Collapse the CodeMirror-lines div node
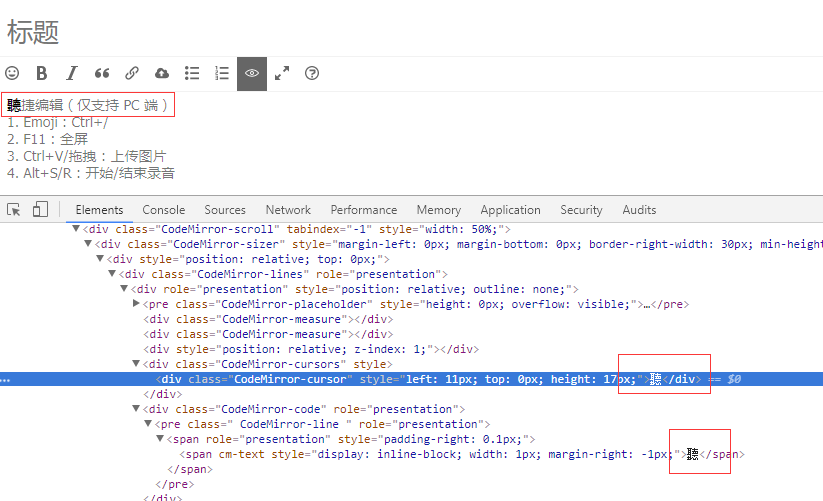 112,273
